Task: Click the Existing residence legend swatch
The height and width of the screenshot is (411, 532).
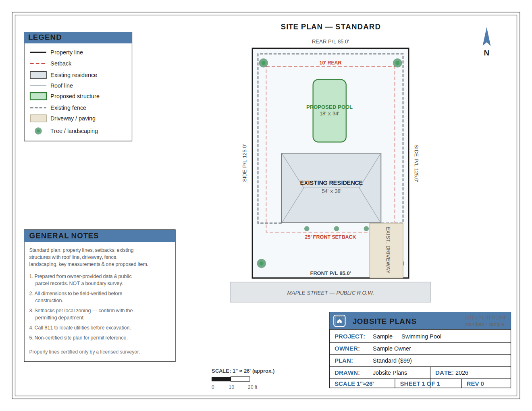Action: pyautogui.click(x=38, y=75)
